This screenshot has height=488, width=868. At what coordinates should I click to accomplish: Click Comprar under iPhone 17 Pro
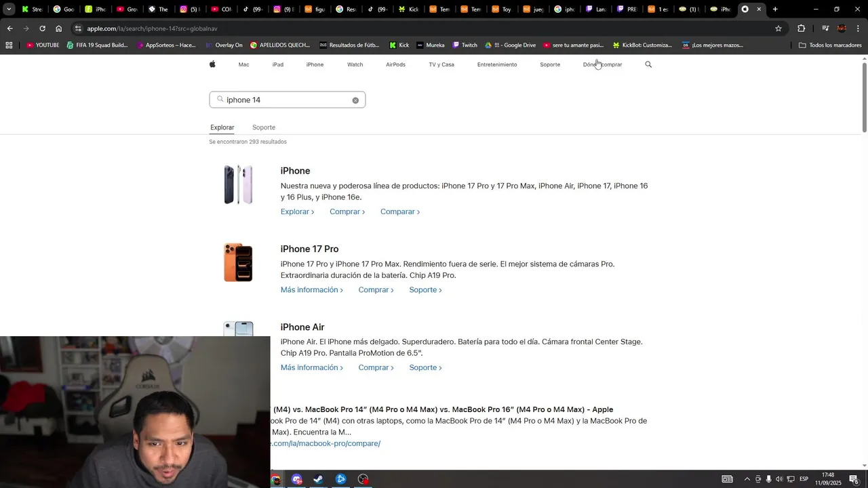tap(376, 289)
